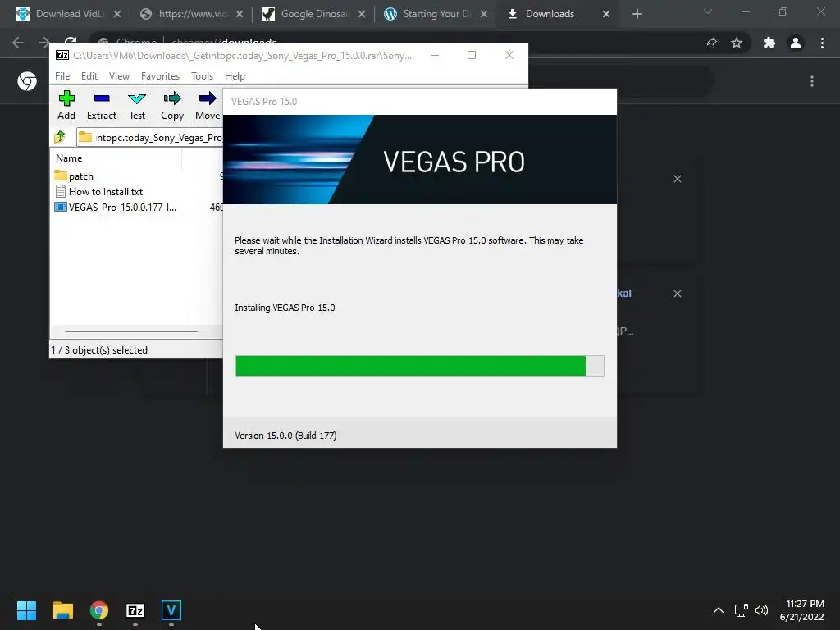Show hidden system tray icons
Viewport: 840px width, 630px height.
click(x=719, y=610)
